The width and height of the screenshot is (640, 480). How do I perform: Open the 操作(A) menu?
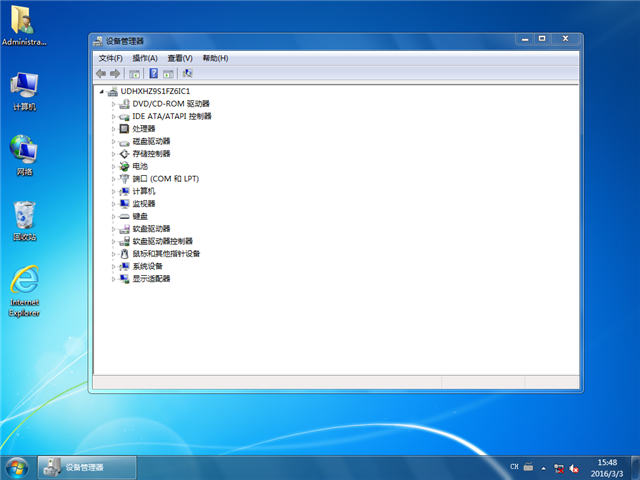pos(145,58)
